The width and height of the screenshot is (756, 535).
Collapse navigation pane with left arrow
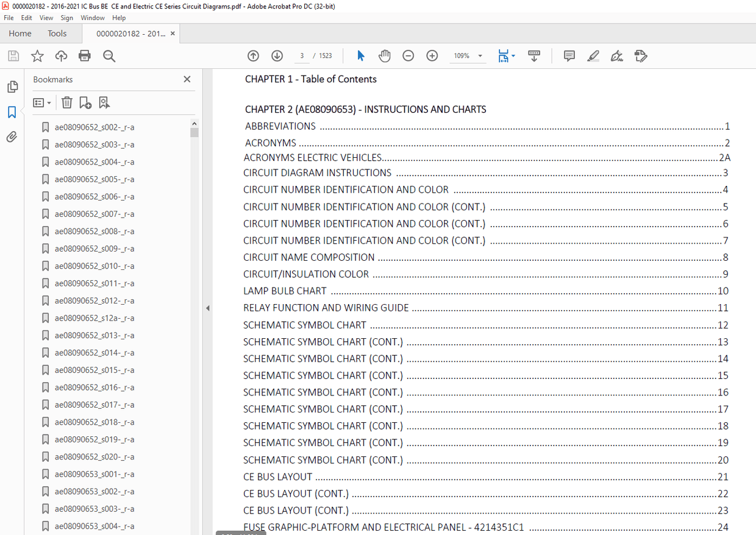point(207,308)
